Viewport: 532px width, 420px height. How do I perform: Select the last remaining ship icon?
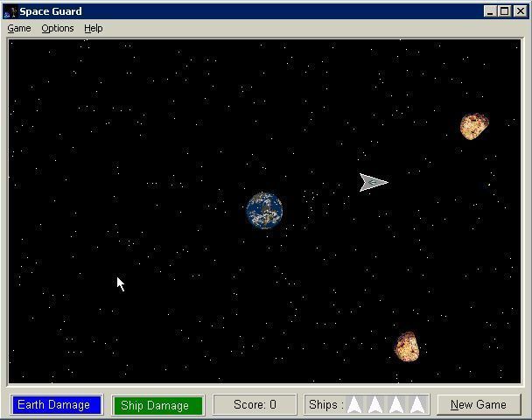(417, 405)
